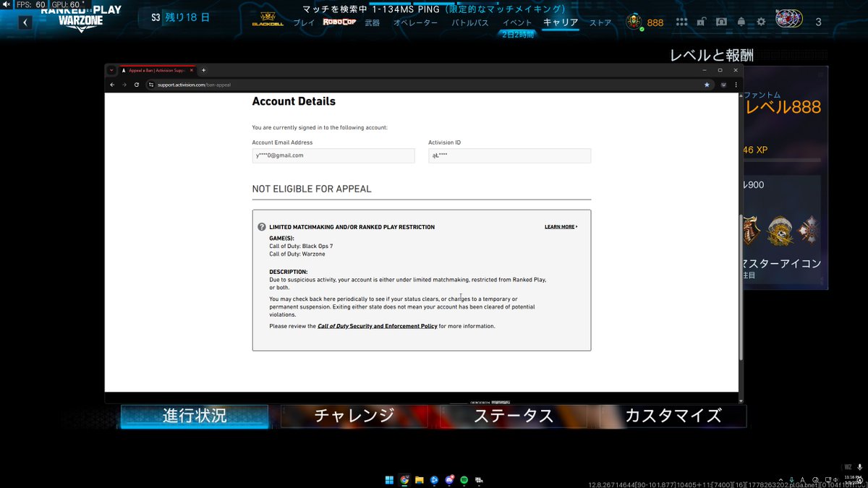
Task: Select the ストア tab
Action: [600, 23]
